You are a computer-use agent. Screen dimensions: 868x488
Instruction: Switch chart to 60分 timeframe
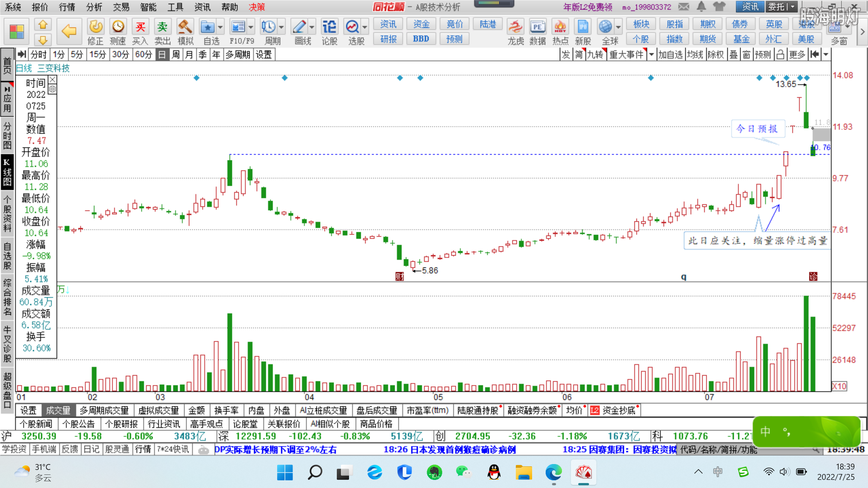pos(143,55)
